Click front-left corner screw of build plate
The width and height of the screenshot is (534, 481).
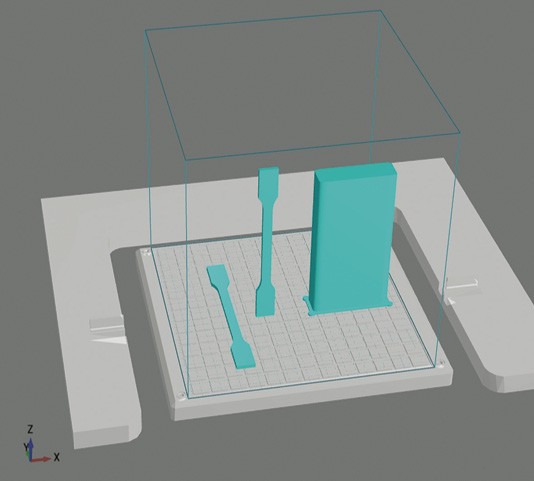(181, 395)
